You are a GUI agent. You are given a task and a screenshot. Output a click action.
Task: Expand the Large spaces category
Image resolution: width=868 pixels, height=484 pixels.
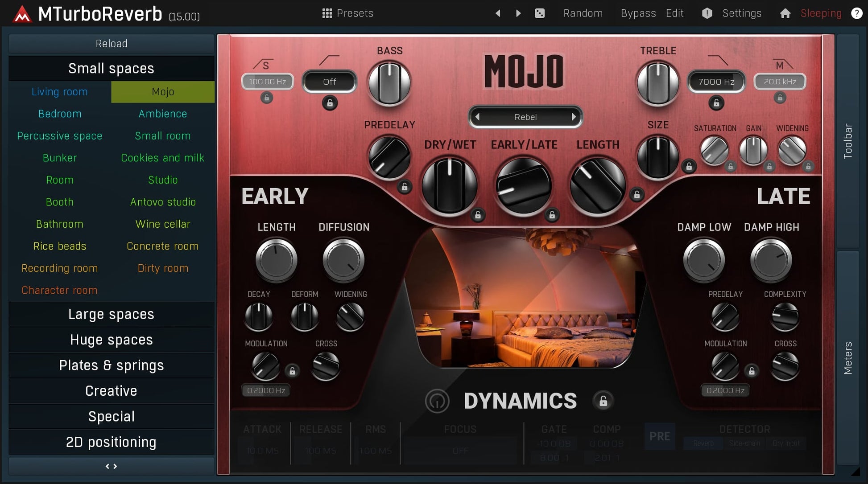point(111,314)
